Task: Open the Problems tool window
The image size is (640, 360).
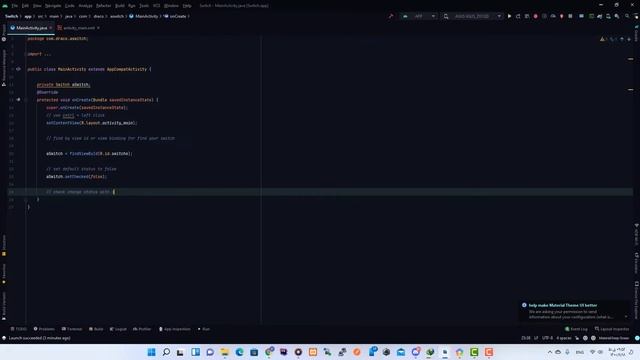Action: [44, 329]
